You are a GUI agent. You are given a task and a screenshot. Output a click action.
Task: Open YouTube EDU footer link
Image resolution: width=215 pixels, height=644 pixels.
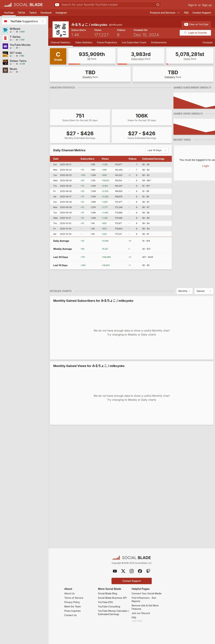(x=105, y=602)
